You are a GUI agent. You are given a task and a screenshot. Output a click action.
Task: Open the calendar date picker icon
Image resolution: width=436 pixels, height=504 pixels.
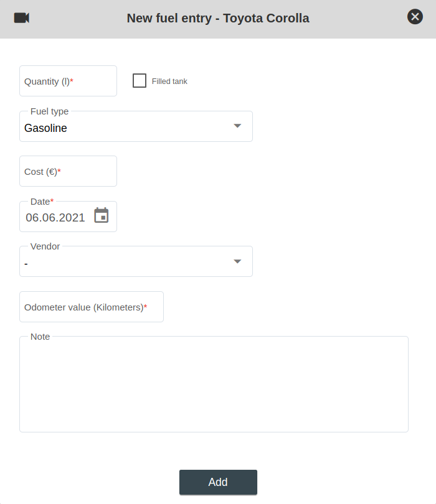pyautogui.click(x=102, y=215)
